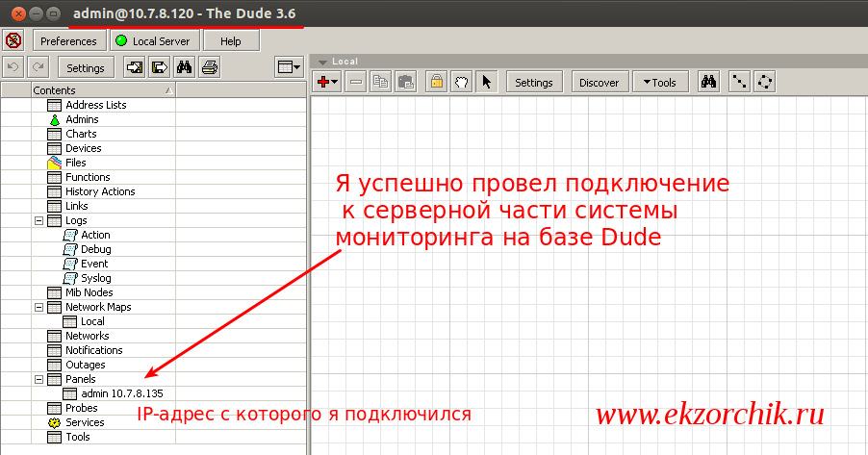Select Files in Contents tree
This screenshot has height=455, width=868.
coord(76,163)
